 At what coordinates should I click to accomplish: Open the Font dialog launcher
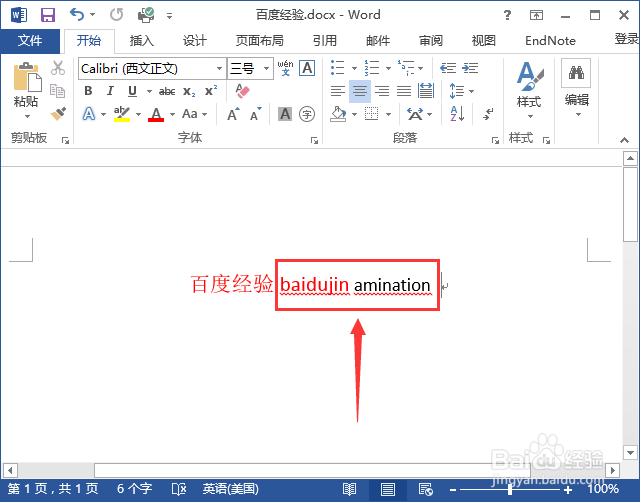[x=314, y=140]
